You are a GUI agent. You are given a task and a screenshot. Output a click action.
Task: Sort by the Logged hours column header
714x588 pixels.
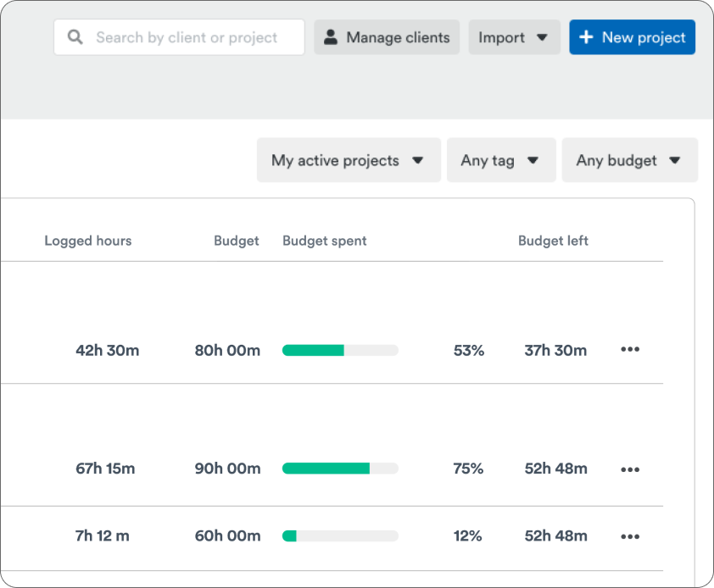(x=88, y=241)
